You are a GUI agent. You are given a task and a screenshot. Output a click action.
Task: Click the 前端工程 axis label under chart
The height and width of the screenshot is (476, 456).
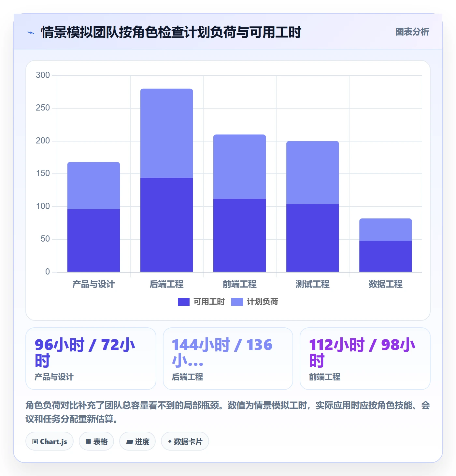239,284
